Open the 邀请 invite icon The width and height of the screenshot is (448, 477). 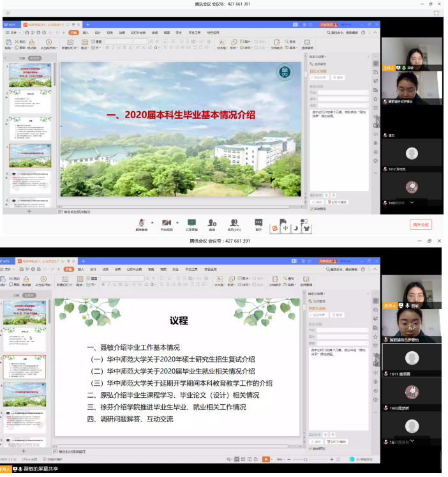[212, 222]
